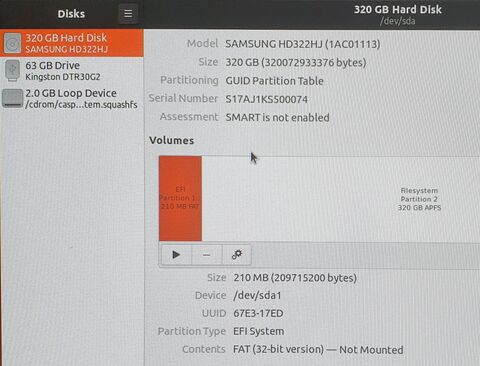Click the device path /dev/sda1
Screen dimensions: 480x366
coord(257,295)
